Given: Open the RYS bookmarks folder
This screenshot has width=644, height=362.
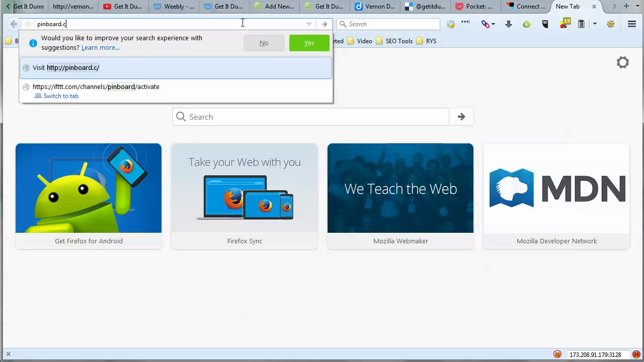Looking at the screenshot, I should click(426, 41).
